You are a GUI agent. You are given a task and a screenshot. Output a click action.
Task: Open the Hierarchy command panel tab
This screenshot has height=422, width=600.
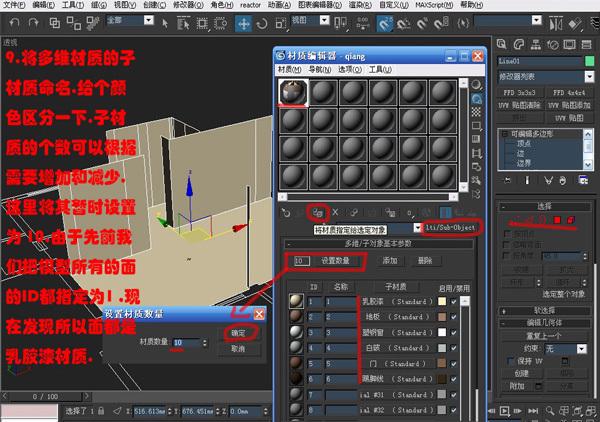(x=536, y=44)
